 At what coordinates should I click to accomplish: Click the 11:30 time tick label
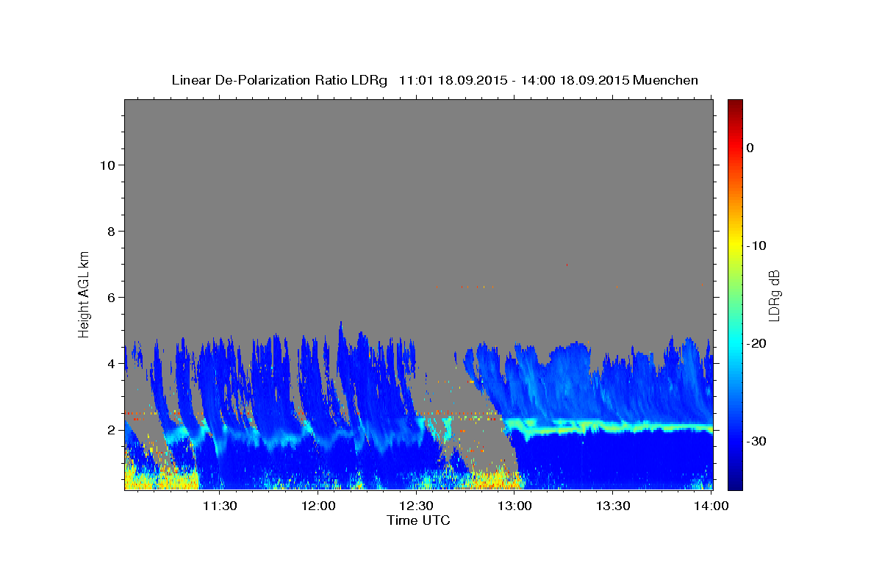[x=219, y=506]
